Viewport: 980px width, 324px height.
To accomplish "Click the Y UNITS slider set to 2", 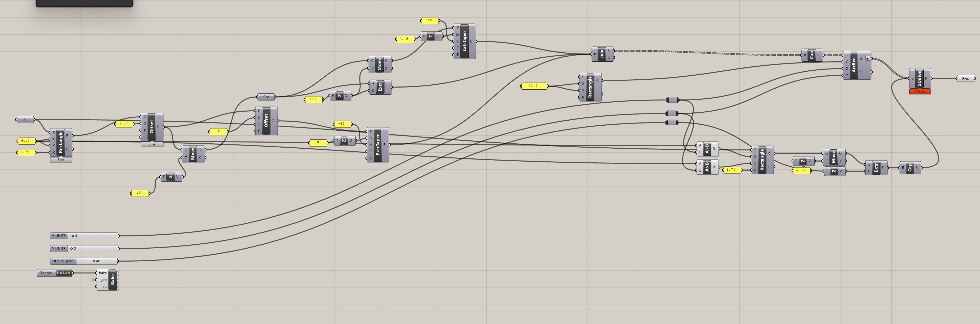I will [x=84, y=249].
